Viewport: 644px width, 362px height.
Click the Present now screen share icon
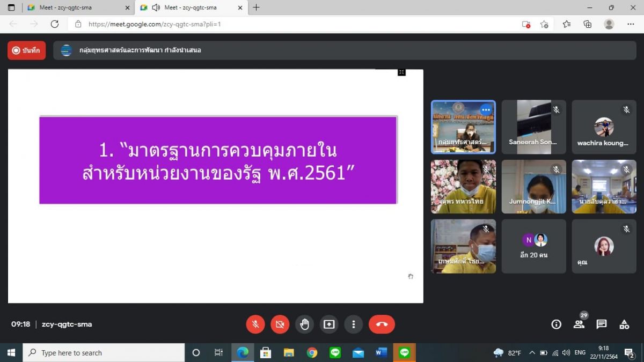(328, 324)
